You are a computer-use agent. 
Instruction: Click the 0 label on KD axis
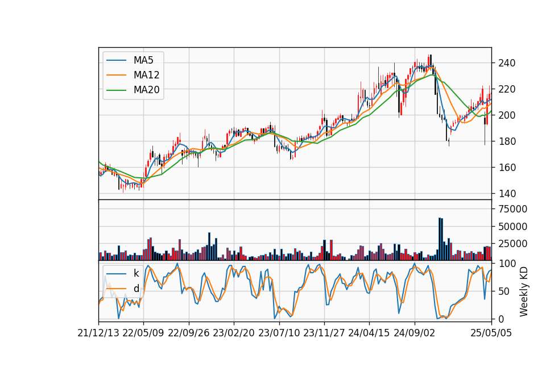501,319
